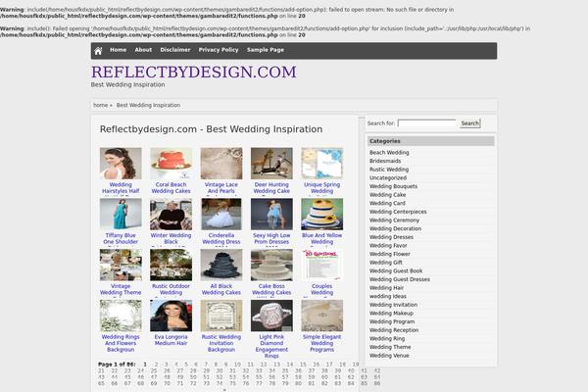Image resolution: width=588 pixels, height=392 pixels.
Task: Open the Rustic Outdoor Wedding thumbnail
Action: tap(171, 265)
